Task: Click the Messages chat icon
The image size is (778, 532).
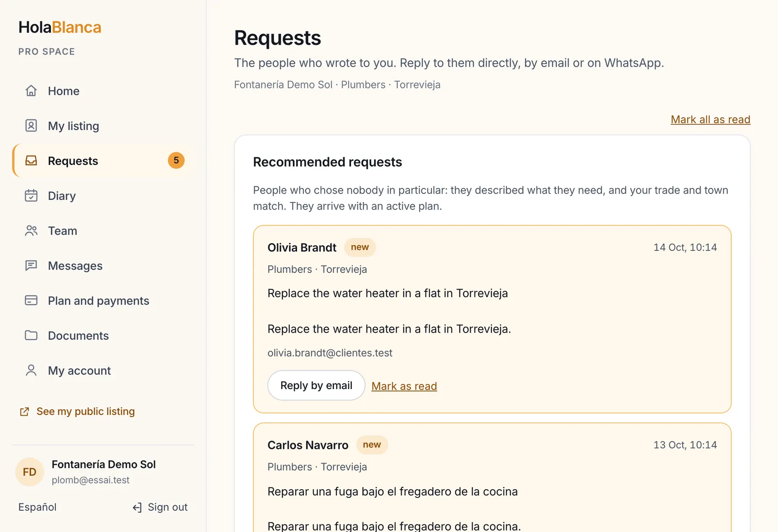Action: click(x=31, y=266)
